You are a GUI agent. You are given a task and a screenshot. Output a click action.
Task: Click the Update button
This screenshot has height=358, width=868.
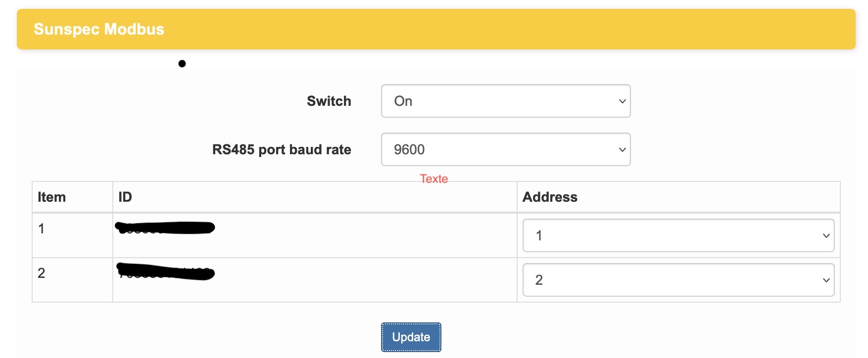point(411,337)
